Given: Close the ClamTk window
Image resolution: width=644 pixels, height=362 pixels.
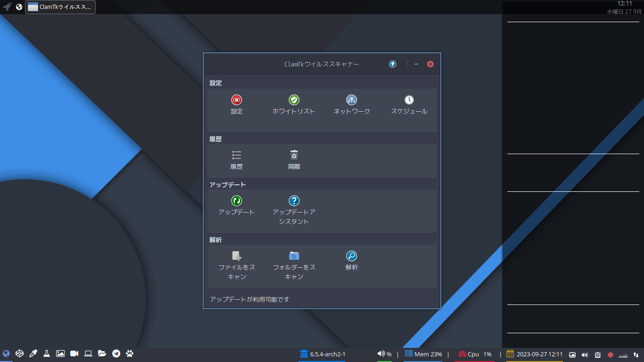Looking at the screenshot, I should click(430, 64).
